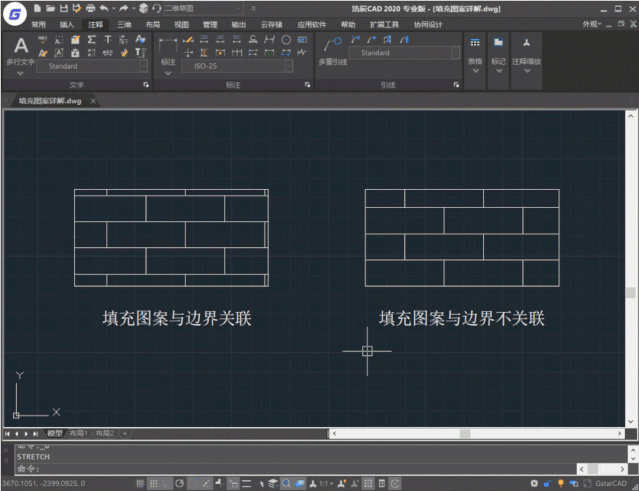The height and width of the screenshot is (491, 639).
Task: Click the save icon in quick access toolbar
Action: (64, 8)
